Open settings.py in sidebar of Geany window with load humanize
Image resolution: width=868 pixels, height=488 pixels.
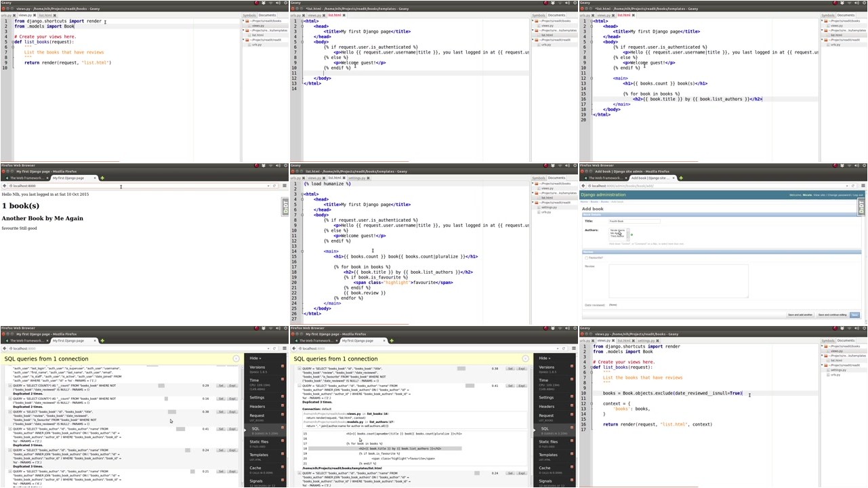(x=549, y=207)
